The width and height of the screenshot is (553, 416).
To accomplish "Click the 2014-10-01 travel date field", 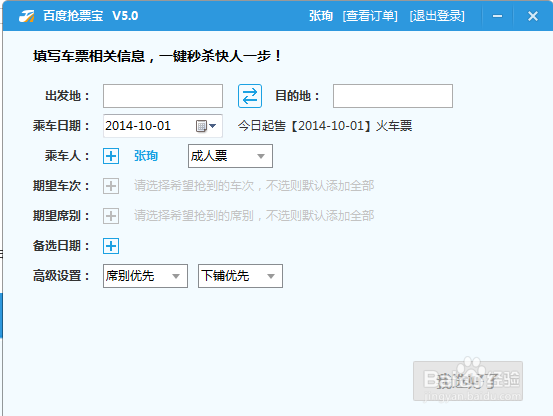I will (163, 126).
